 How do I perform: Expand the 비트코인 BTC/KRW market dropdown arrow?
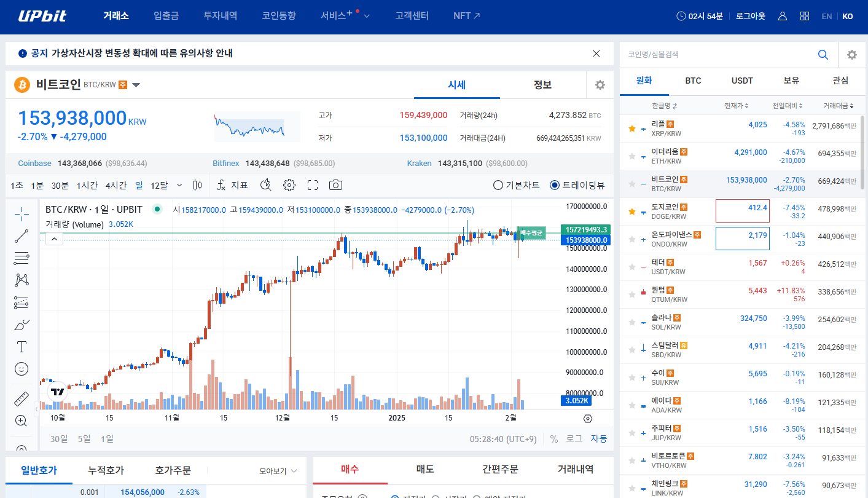click(x=136, y=85)
